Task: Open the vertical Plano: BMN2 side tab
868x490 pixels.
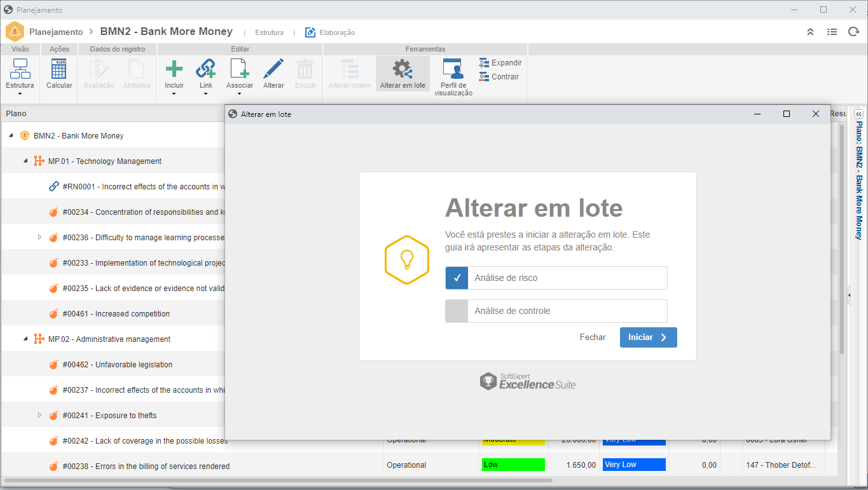Action: (x=858, y=180)
